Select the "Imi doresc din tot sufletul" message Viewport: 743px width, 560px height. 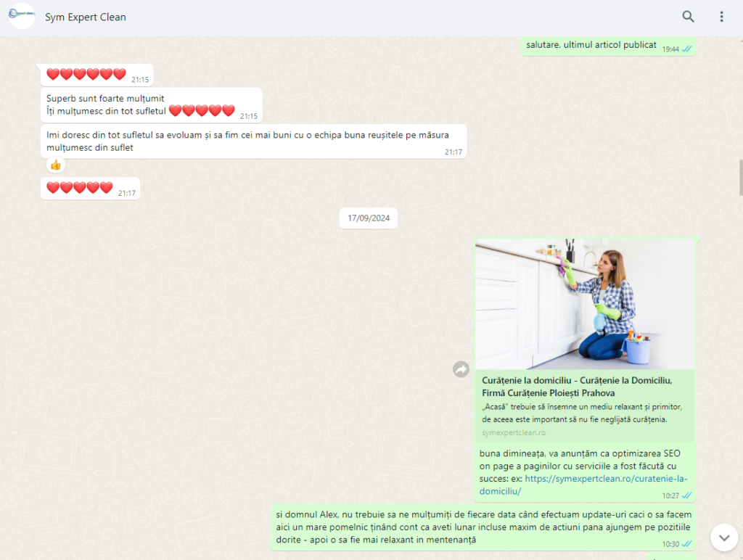247,141
